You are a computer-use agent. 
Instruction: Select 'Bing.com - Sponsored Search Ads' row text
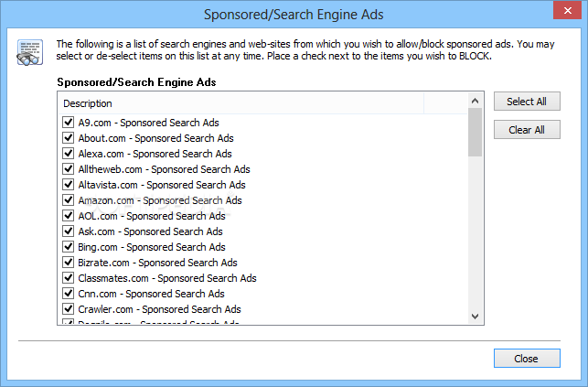point(152,247)
